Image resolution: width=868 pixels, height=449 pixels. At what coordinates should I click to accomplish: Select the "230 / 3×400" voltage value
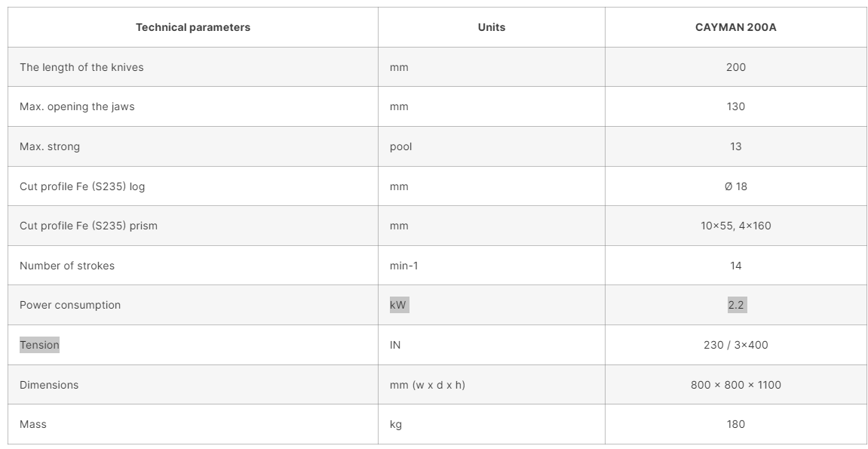[x=735, y=345]
